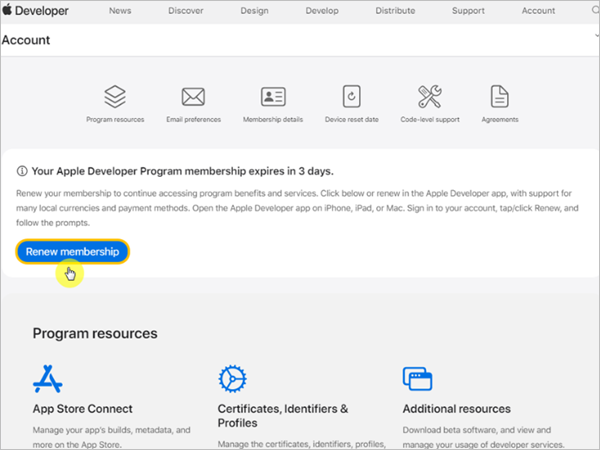Viewport: 600px width, 450px height.
Task: Click the Program resources stacked layers icon
Action: (x=115, y=97)
